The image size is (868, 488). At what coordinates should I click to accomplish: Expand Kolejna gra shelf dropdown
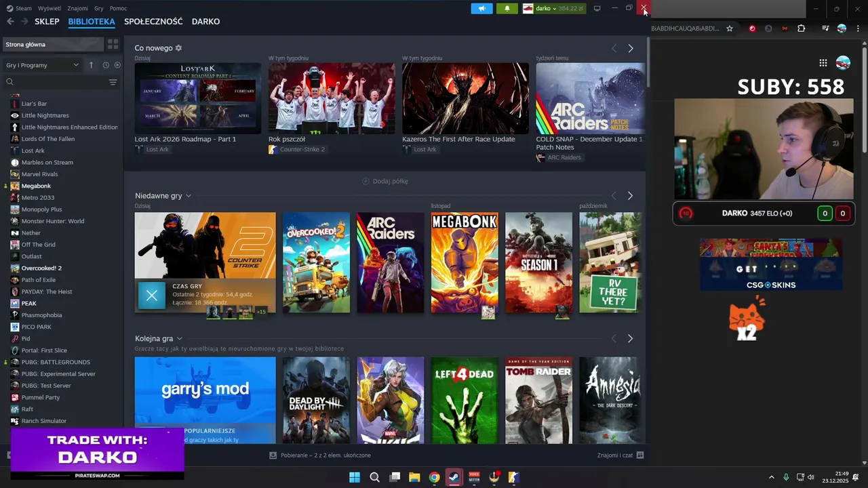[179, 338]
